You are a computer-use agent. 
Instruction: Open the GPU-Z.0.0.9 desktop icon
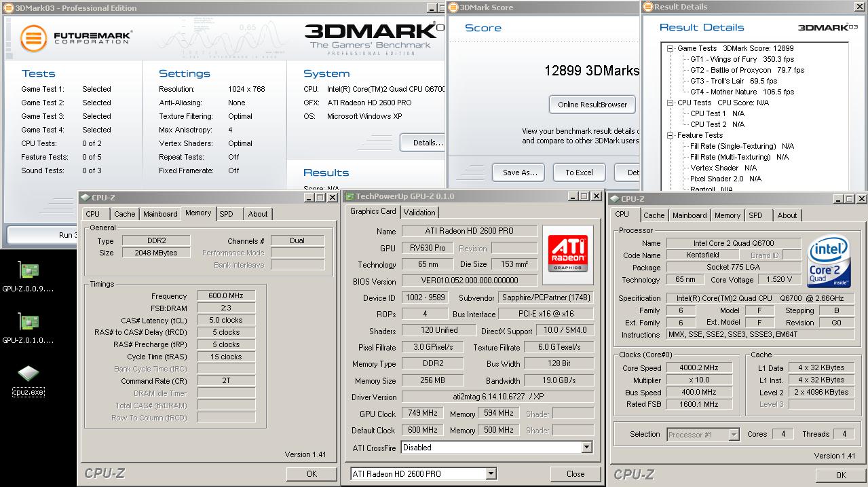point(28,277)
